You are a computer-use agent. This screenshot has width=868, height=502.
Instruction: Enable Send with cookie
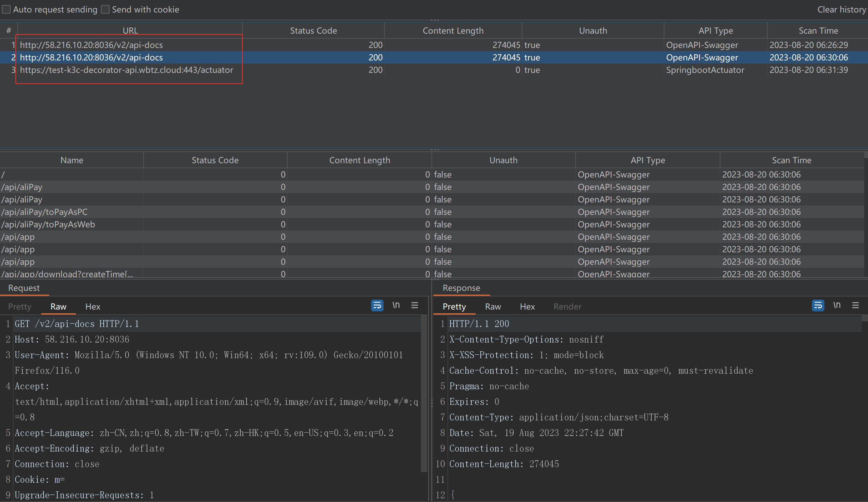point(105,9)
